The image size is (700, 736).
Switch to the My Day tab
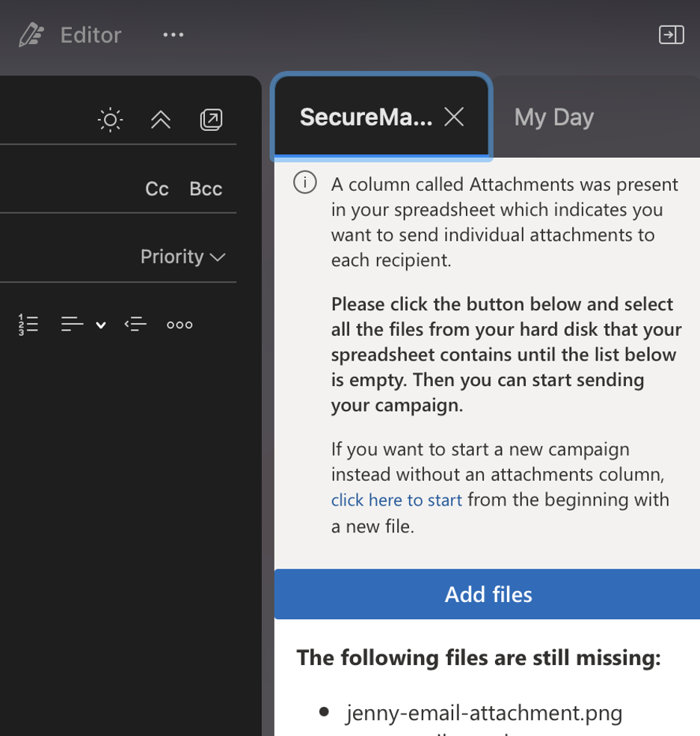pos(553,117)
